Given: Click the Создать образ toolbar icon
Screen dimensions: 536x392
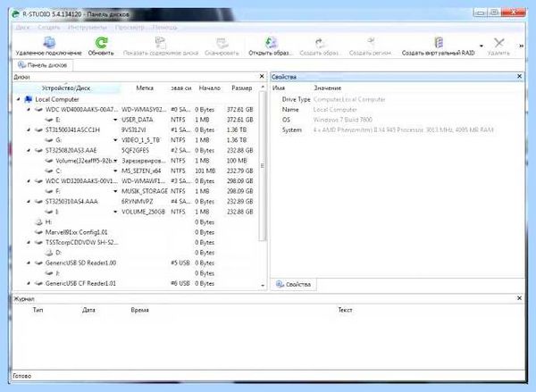Looking at the screenshot, I should [x=320, y=43].
